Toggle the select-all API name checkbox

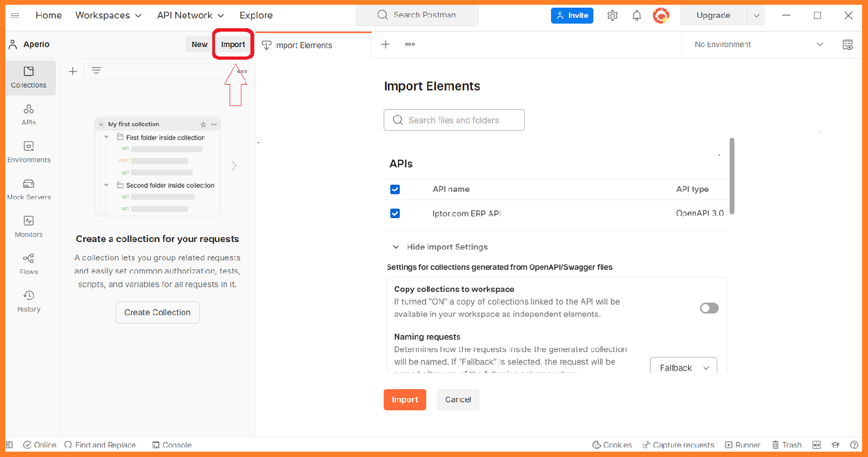[x=395, y=189]
